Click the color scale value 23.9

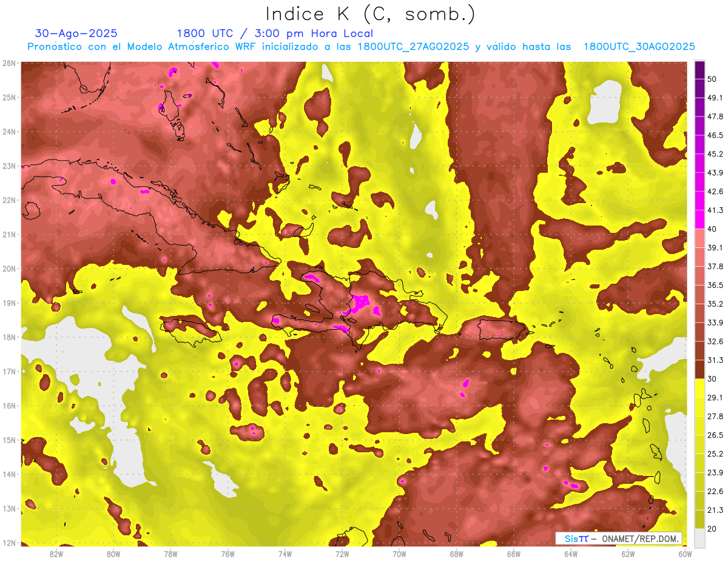715,472
